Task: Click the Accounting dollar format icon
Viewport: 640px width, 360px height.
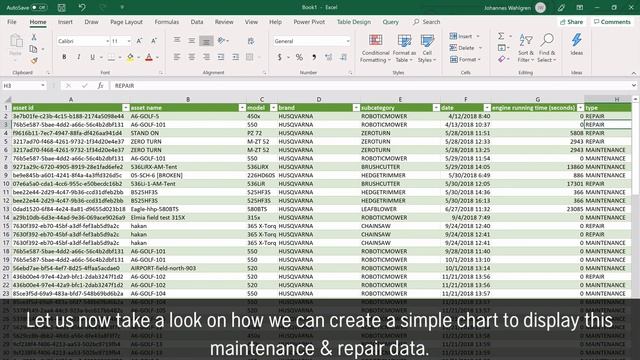Action: tap(280, 57)
